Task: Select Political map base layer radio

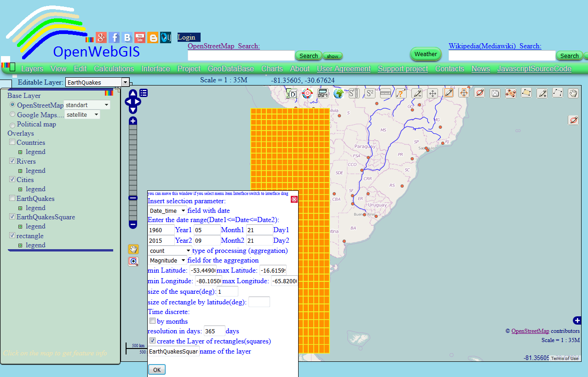Action: coord(12,125)
